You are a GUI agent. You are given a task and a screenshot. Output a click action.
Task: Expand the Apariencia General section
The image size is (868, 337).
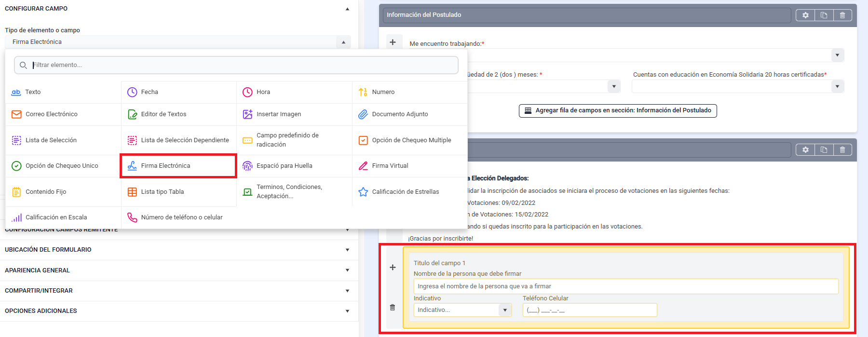(178, 270)
